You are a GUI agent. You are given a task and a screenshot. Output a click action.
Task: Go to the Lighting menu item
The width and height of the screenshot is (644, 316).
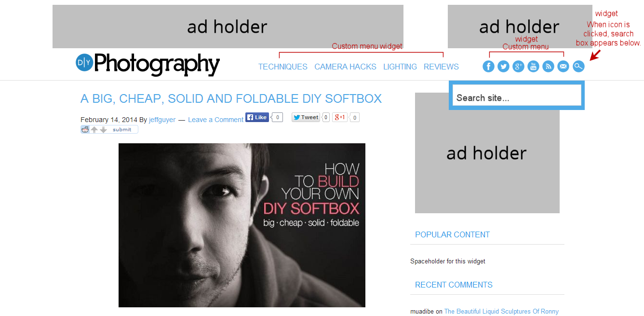pyautogui.click(x=400, y=67)
